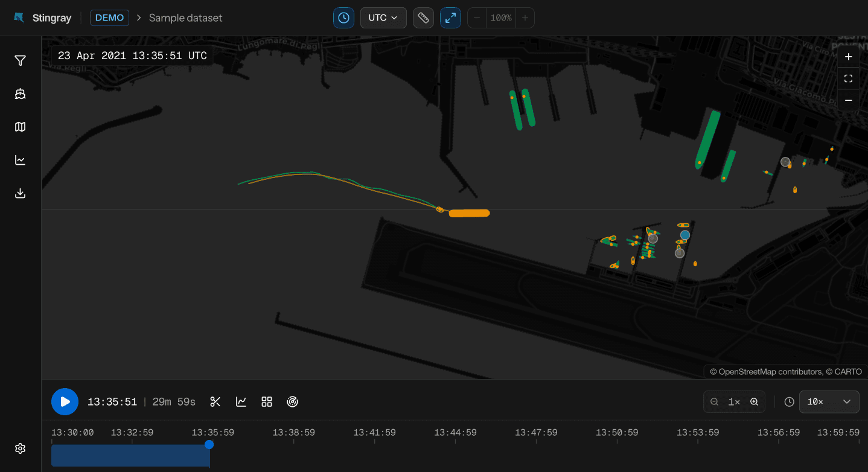The image size is (868, 472).
Task: Open settings gear in sidebar
Action: click(20, 448)
